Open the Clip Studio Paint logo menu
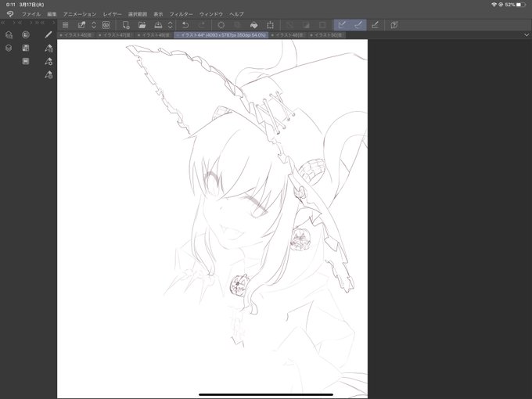 pos(10,14)
